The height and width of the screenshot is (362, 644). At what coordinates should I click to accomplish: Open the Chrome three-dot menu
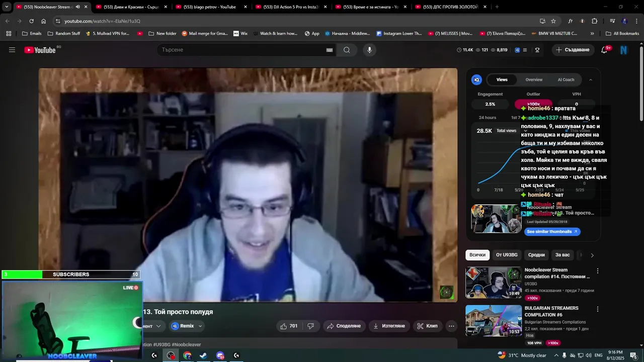636,21
